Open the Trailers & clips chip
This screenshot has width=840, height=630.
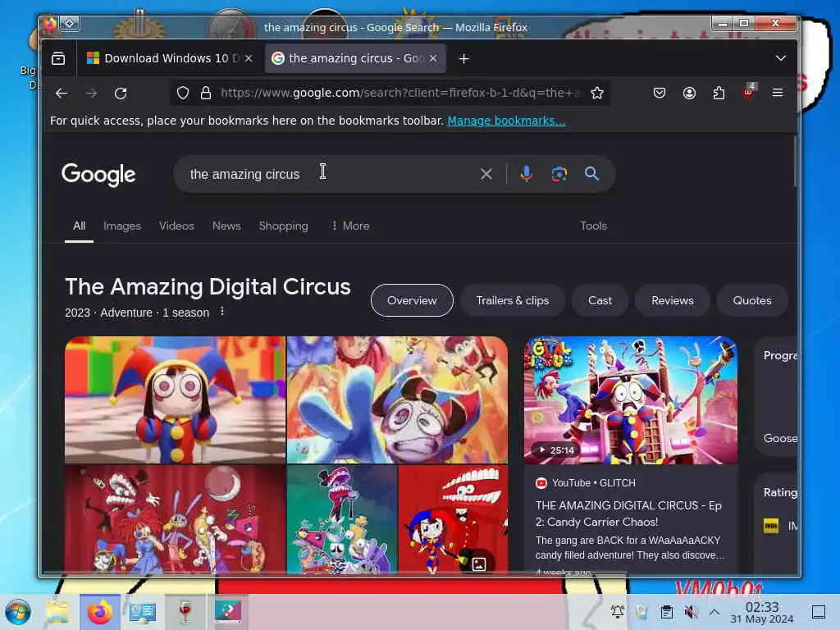(512, 300)
